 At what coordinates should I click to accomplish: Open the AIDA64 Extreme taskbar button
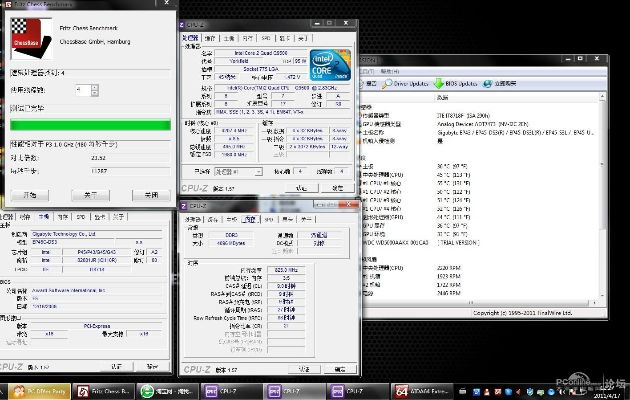pyautogui.click(x=422, y=391)
